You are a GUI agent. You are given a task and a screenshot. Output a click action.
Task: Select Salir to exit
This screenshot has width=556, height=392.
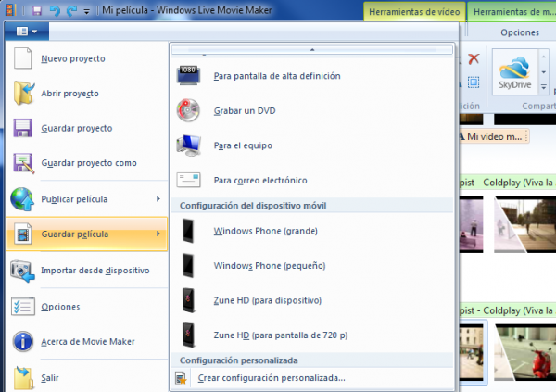coord(87,378)
